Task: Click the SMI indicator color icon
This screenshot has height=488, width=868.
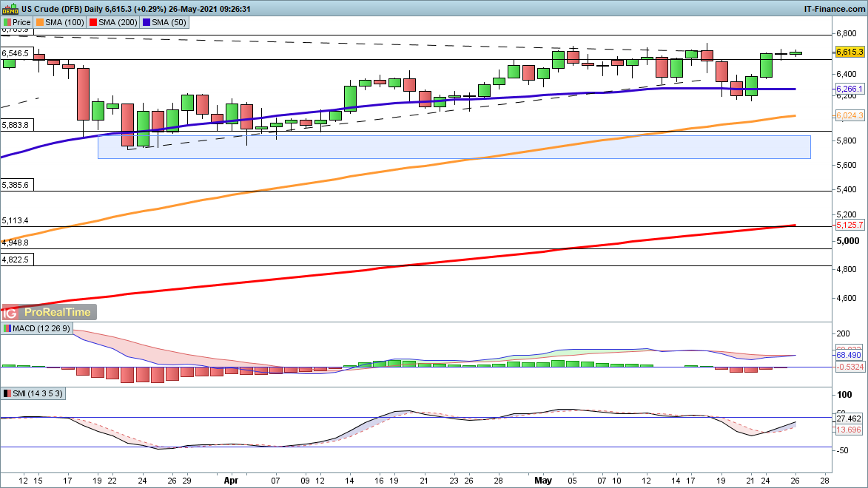Action: click(x=7, y=394)
